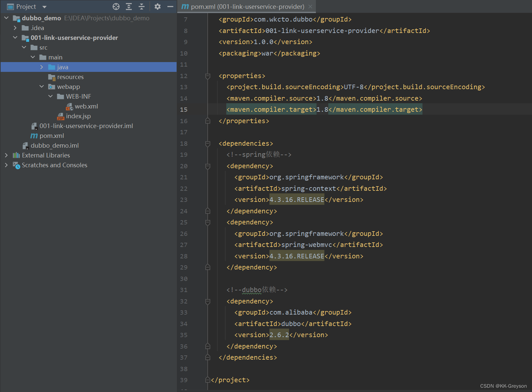The width and height of the screenshot is (532, 392).
Task: Hide the Project panel with the minus icon
Action: pyautogui.click(x=170, y=7)
